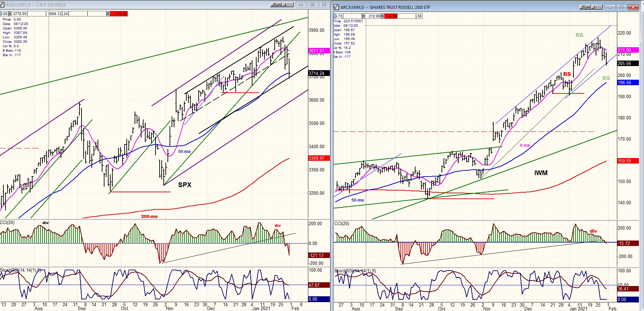Toggle Sym link in the SPX window

276,5
